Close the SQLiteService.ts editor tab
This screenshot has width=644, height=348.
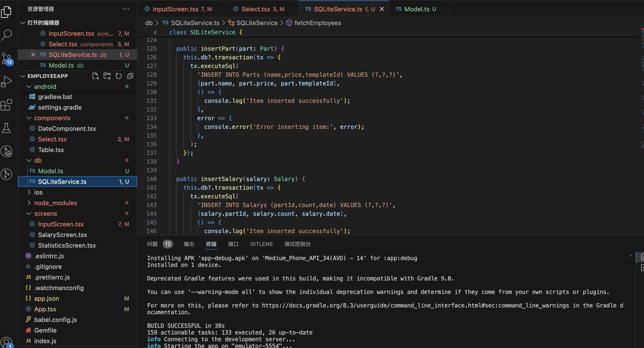[382, 9]
